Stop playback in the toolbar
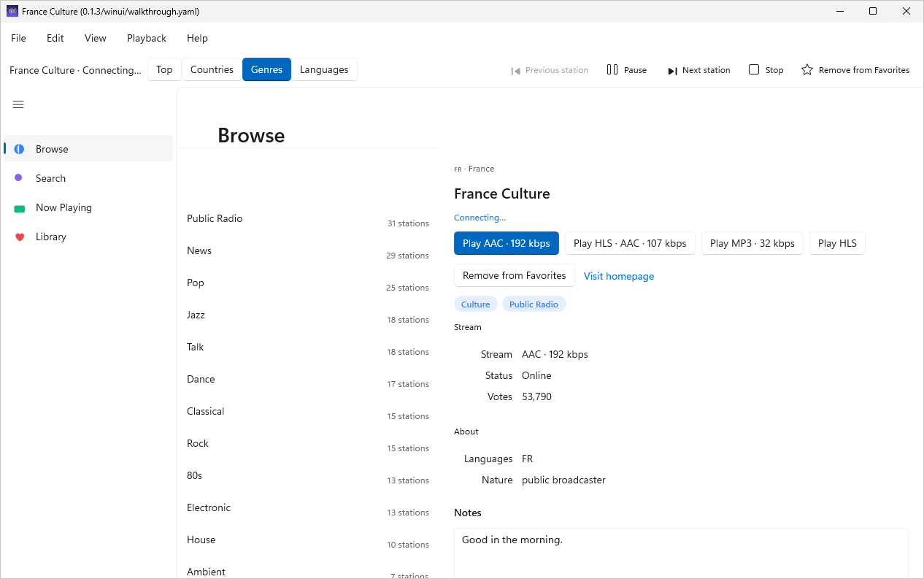Screen dimensions: 924x579 click(766, 70)
